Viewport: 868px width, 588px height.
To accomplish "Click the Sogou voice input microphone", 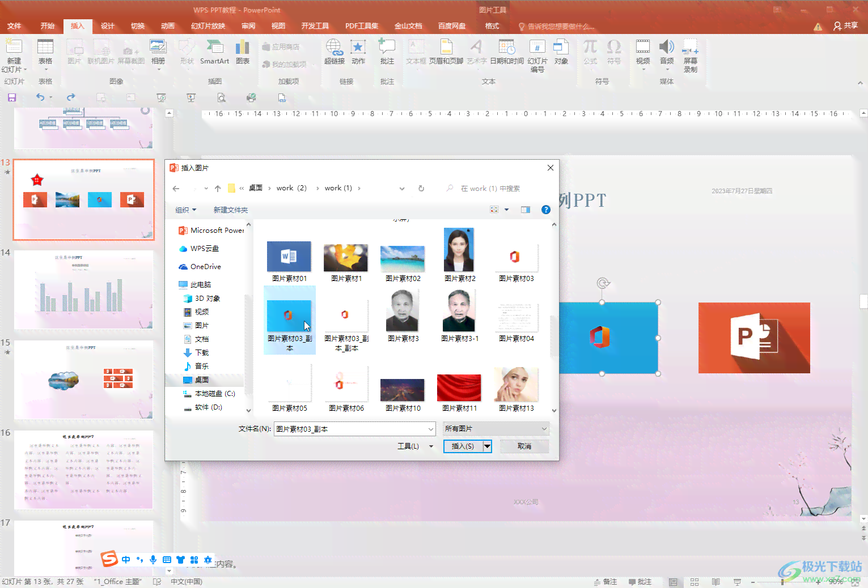I will pyautogui.click(x=153, y=560).
